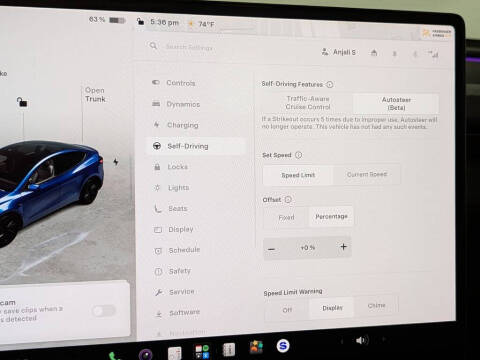Open the Schedule settings menu

[184, 250]
